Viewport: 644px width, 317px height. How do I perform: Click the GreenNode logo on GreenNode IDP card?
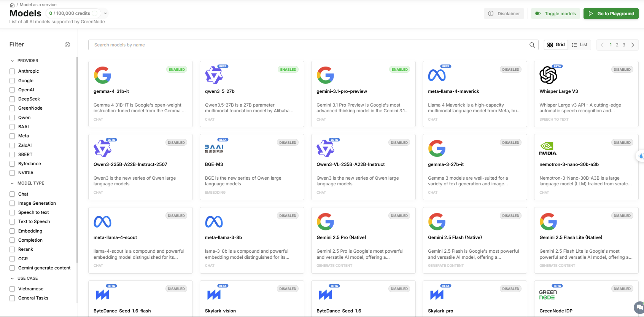(548, 295)
